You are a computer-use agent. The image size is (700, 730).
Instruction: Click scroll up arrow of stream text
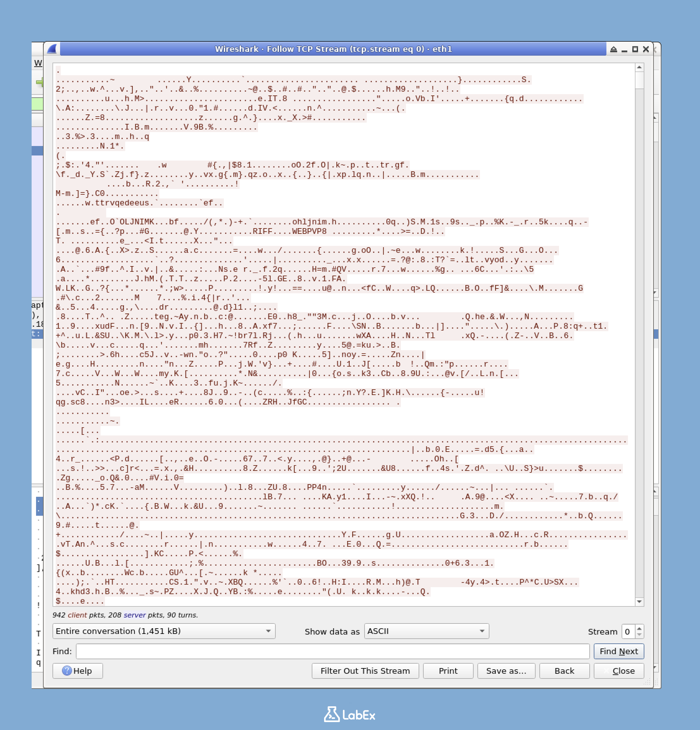pos(639,67)
